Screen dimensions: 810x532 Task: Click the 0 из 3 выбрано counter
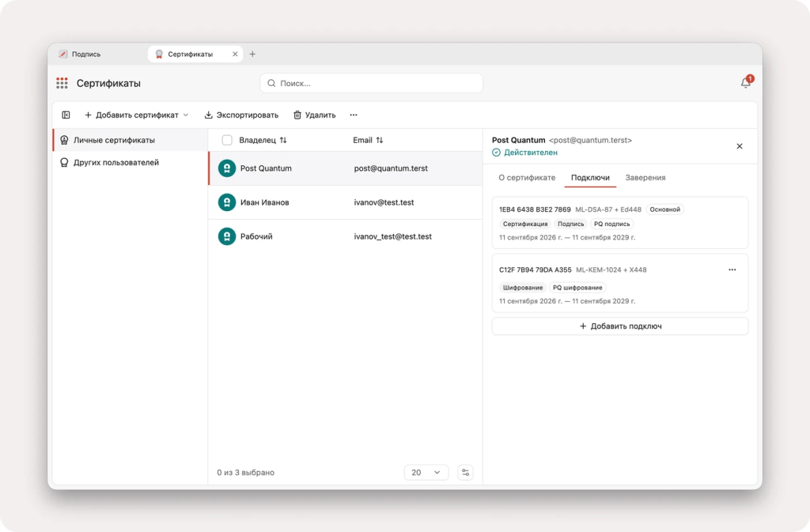(245, 473)
